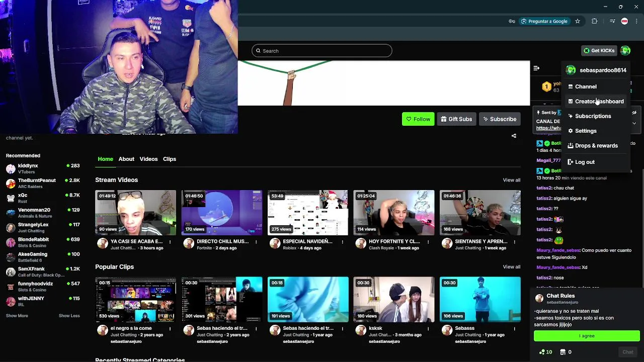Open the Gift Subs button
This screenshot has height=362, width=644.
click(x=456, y=119)
